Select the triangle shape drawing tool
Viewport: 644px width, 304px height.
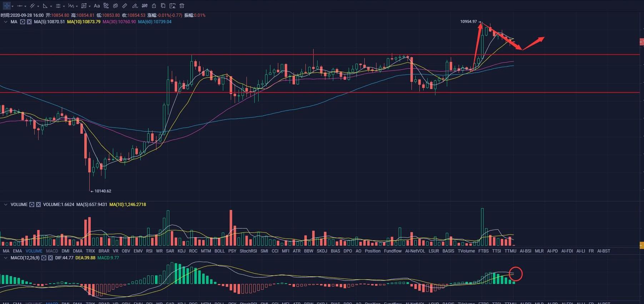point(45,6)
